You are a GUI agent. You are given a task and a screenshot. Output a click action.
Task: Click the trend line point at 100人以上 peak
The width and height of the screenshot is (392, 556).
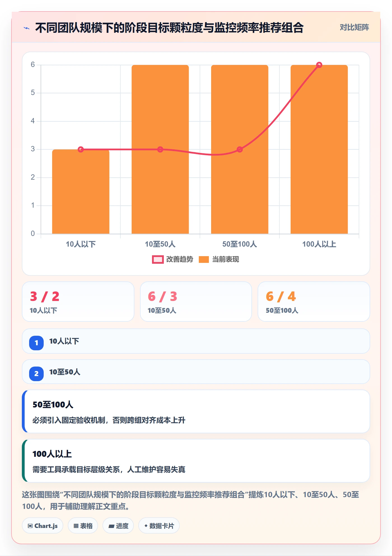pyautogui.click(x=319, y=65)
